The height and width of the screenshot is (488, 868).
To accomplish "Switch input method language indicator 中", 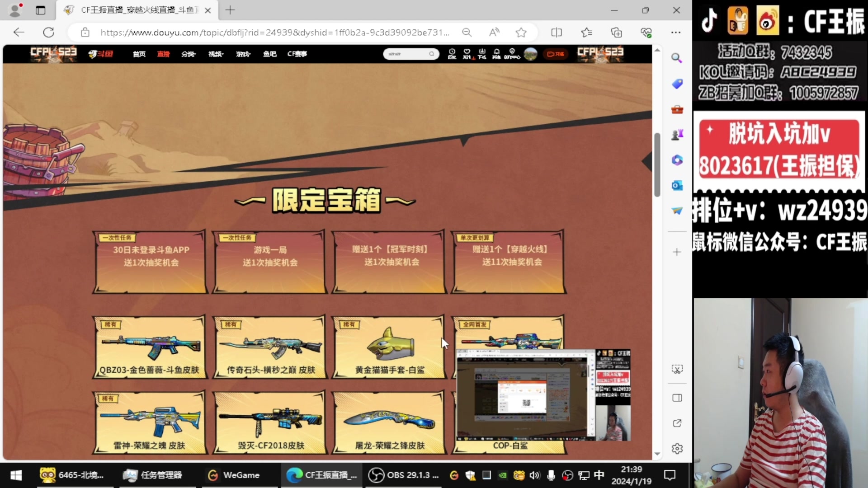I will point(599,475).
